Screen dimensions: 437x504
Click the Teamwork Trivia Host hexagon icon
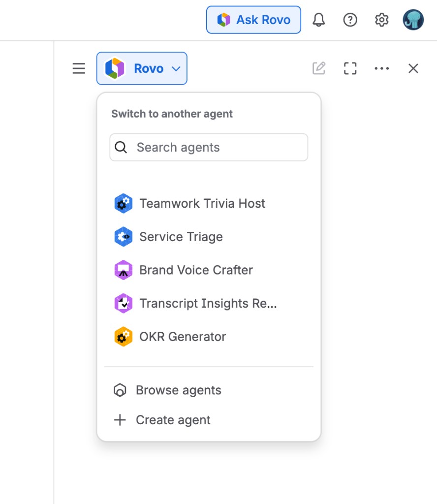click(124, 203)
